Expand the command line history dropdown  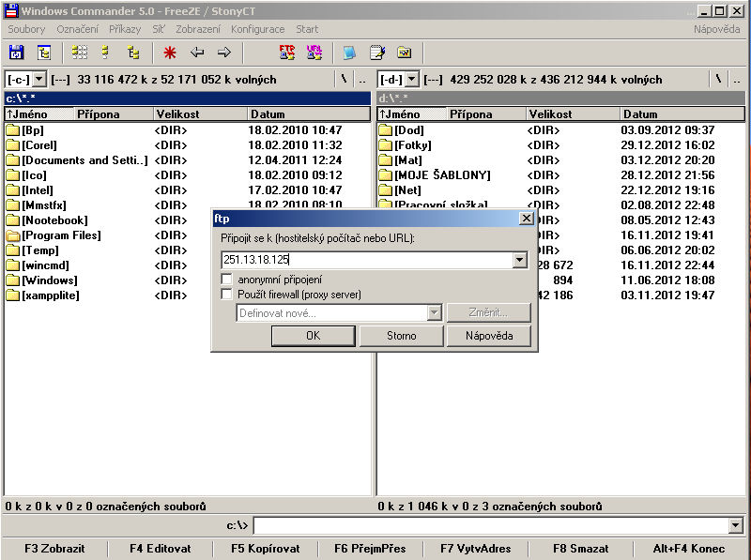[x=736, y=525]
